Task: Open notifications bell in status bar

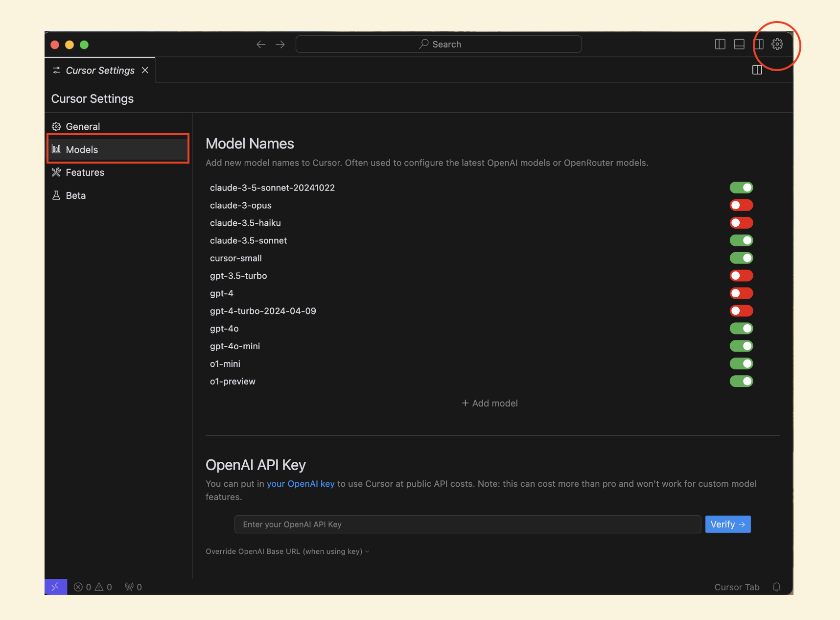Action: (776, 587)
